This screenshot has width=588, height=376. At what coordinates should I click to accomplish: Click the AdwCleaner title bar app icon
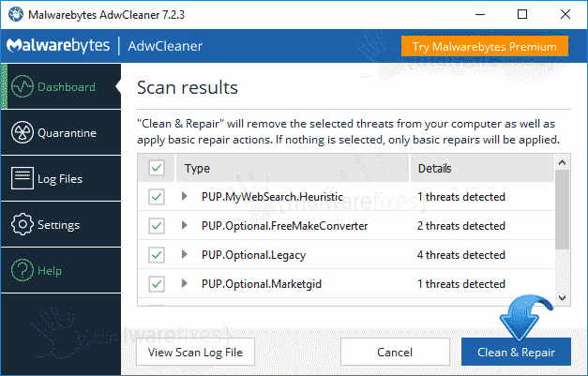tap(16, 15)
